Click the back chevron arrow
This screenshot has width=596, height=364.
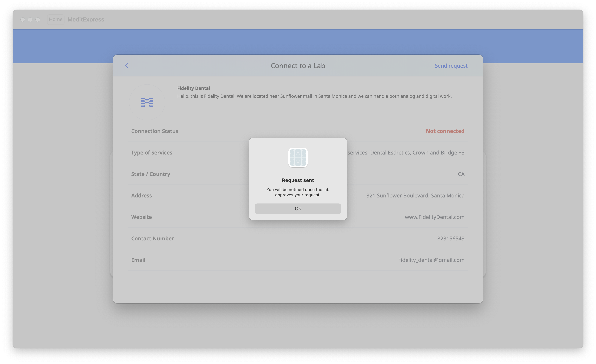point(127,66)
